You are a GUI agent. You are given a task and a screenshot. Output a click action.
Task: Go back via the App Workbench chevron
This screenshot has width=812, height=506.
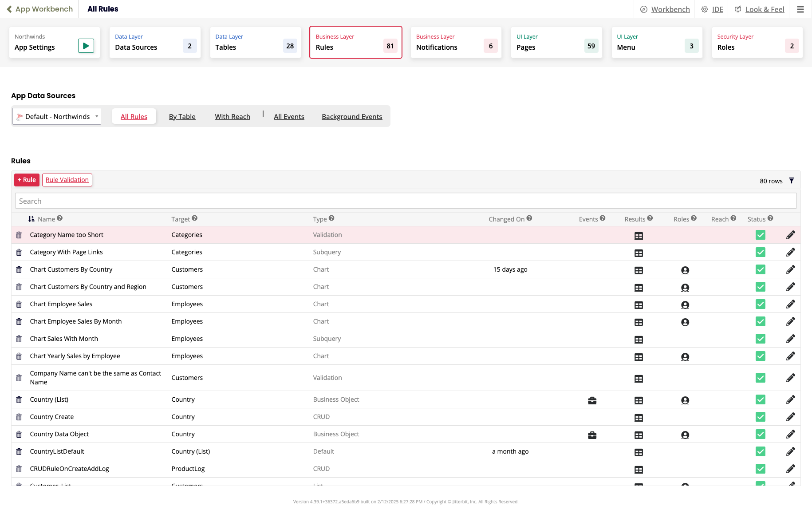pyautogui.click(x=9, y=9)
